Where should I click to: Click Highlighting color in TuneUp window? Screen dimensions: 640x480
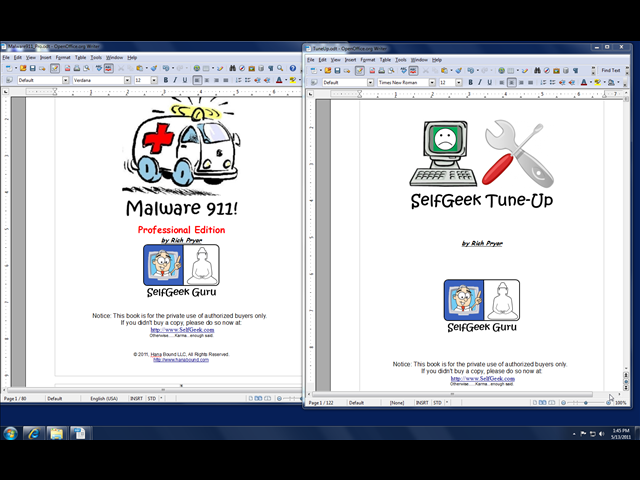point(598,82)
